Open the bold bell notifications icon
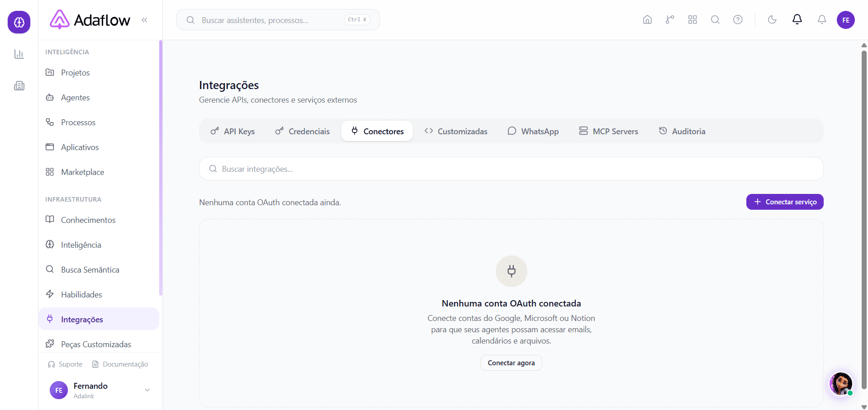 pos(797,19)
